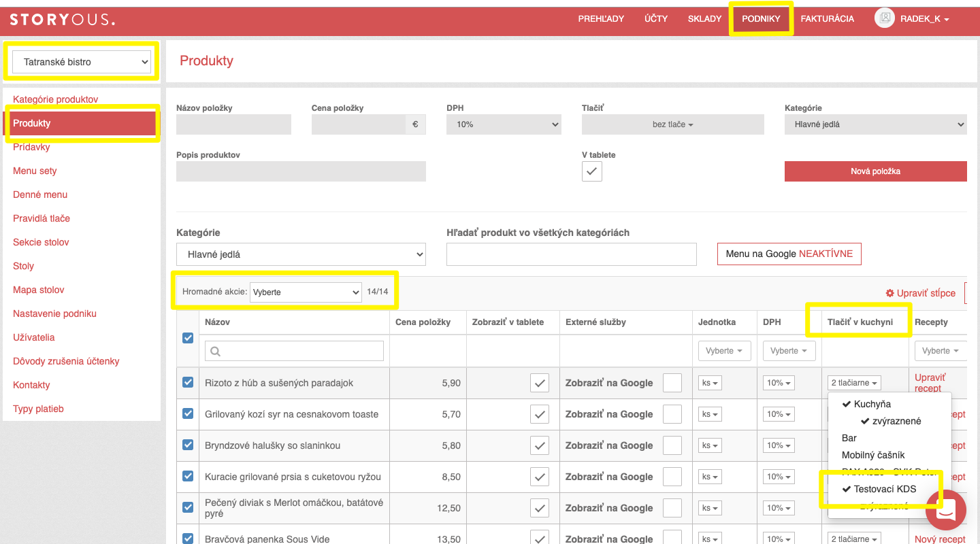Viewport: 980px width, 544px height.
Task: Click the STORYOUS logo
Action: pos(62,19)
